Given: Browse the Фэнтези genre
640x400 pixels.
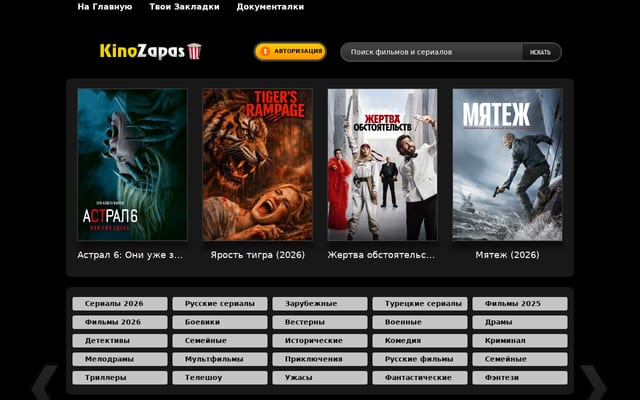Looking at the screenshot, I should [x=520, y=378].
